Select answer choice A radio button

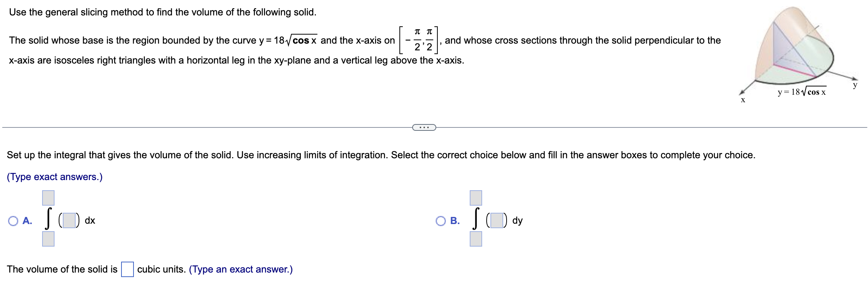tap(14, 221)
